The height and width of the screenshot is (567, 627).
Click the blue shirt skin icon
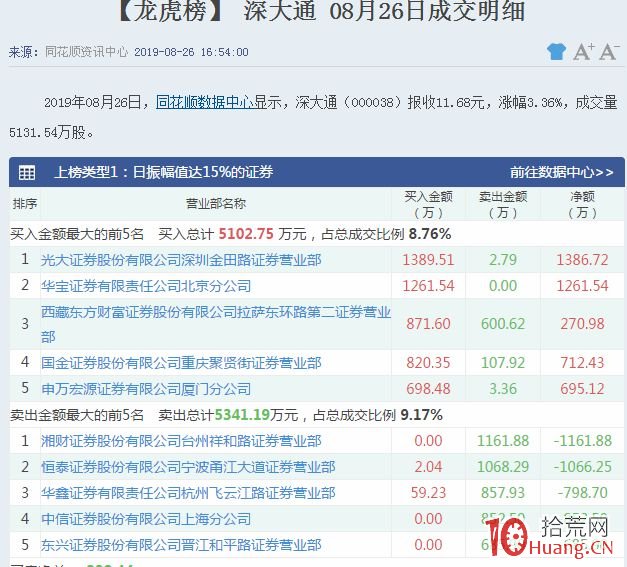click(556, 52)
